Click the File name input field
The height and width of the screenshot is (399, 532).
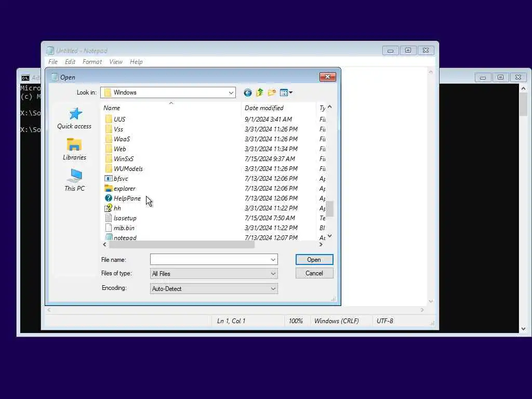point(210,260)
